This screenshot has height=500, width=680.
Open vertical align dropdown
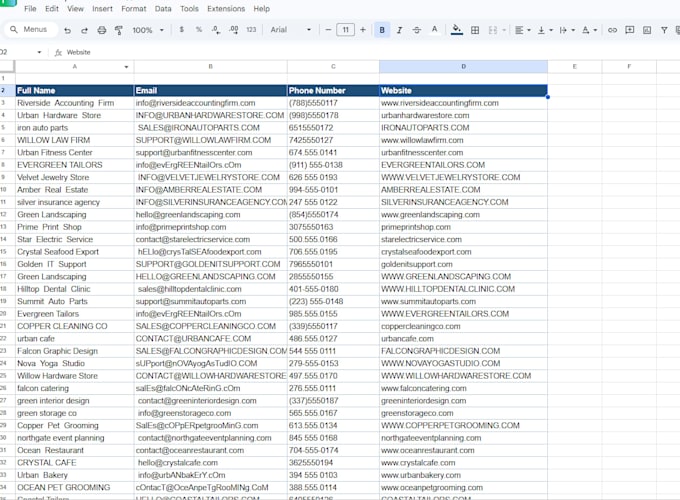pyautogui.click(x=545, y=30)
